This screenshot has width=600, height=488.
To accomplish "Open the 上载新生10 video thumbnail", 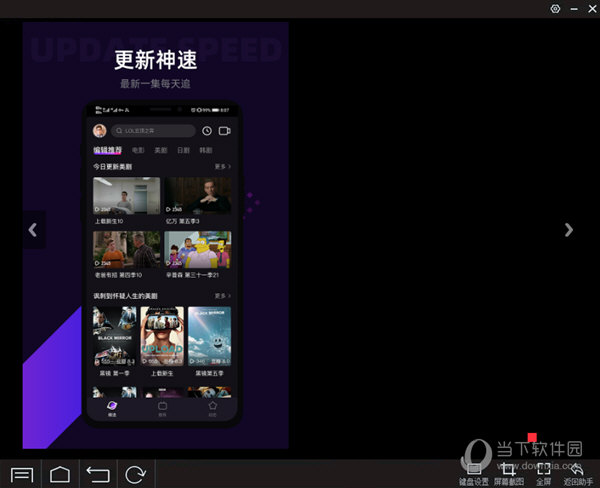I will coord(127,196).
